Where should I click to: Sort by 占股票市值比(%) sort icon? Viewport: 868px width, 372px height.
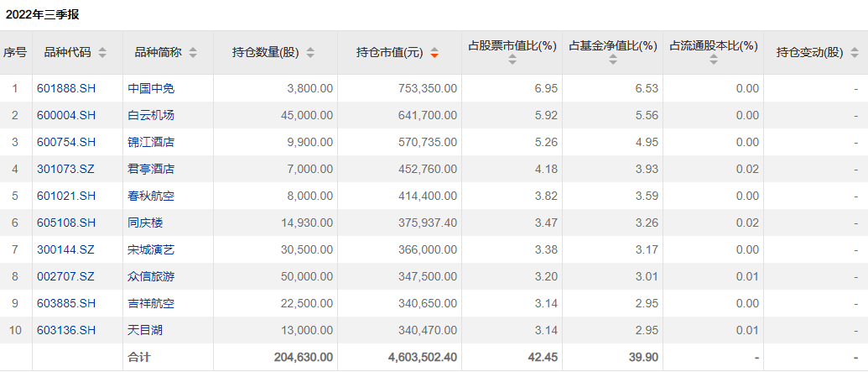[512, 60]
